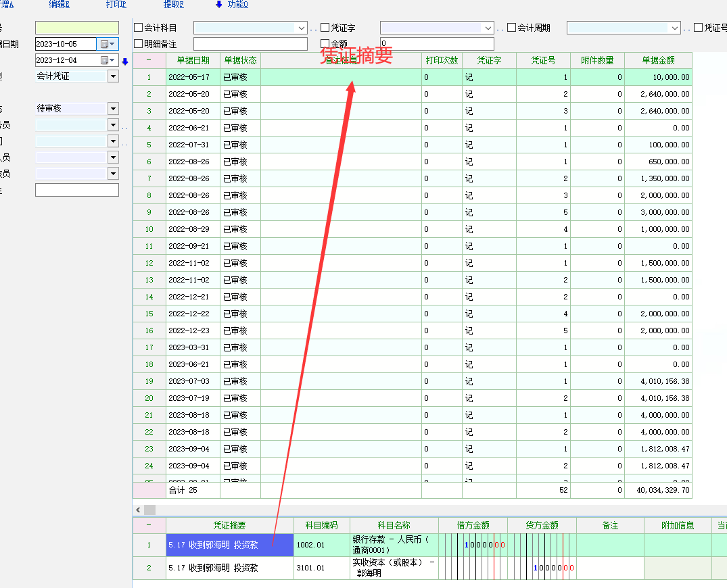Click the ellipsis lookup next to 会计科目 field
Screen dimensions: 727x588
pos(313,28)
